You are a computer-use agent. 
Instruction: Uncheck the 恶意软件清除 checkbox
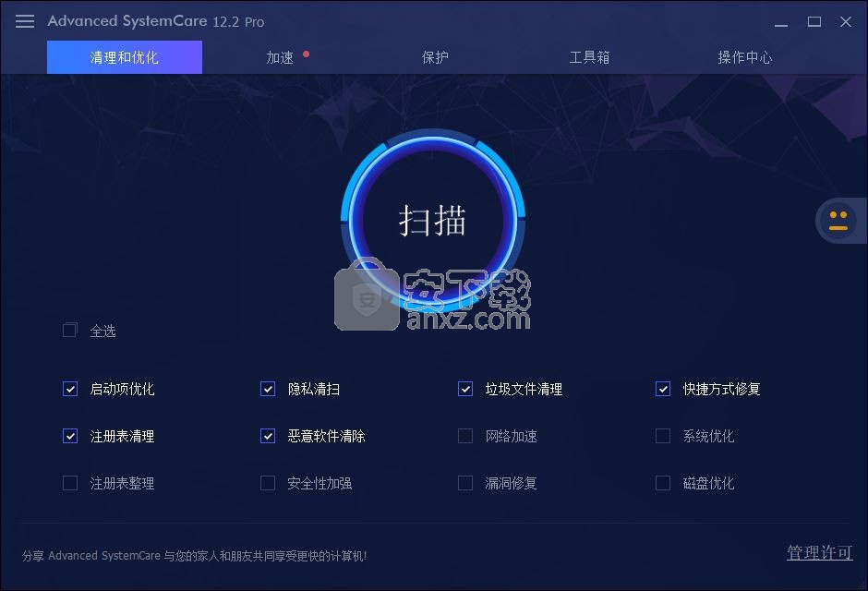tap(268, 436)
